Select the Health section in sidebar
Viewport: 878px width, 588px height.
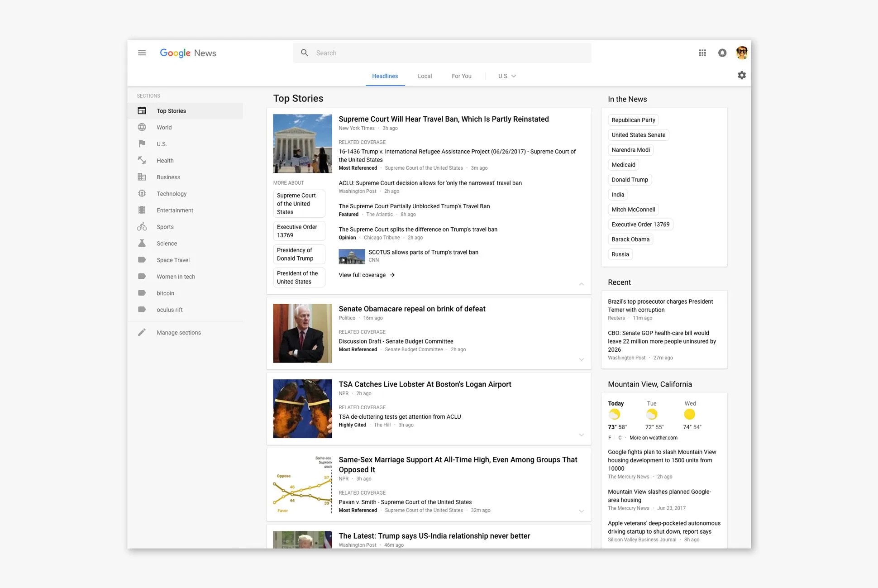pos(165,160)
